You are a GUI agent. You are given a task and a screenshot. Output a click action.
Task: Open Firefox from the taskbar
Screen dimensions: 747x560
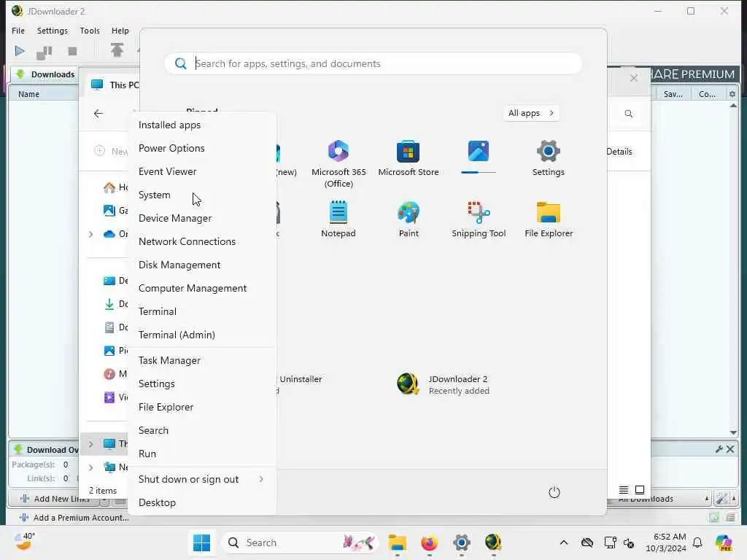click(429, 542)
